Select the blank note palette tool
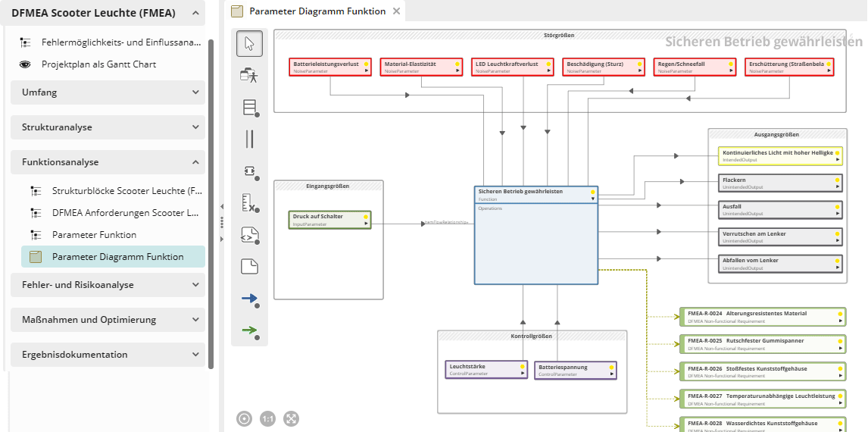Image resolution: width=868 pixels, height=432 pixels. point(250,267)
